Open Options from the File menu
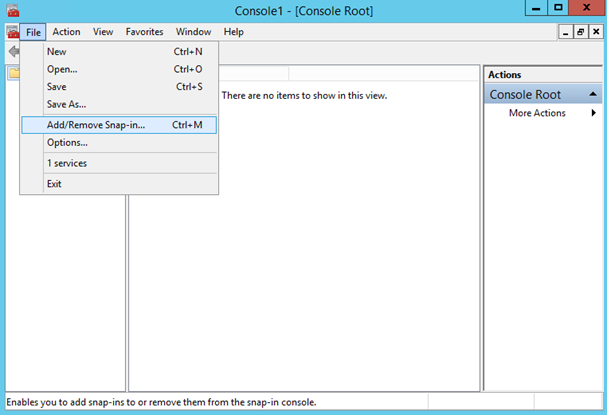 click(67, 143)
